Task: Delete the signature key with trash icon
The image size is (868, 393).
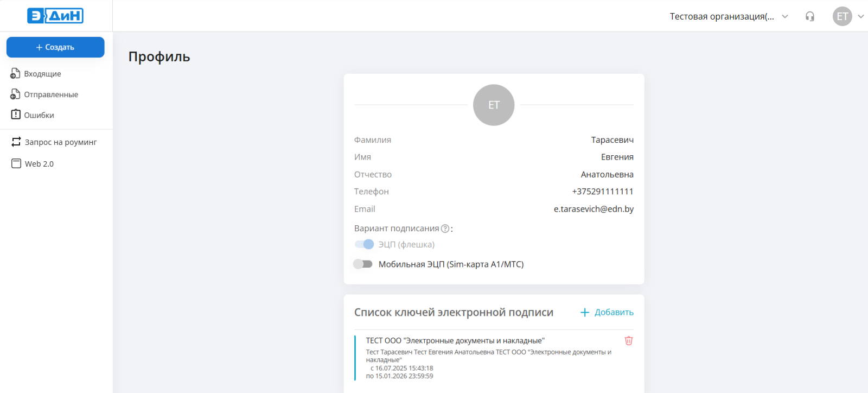Action: coord(629,341)
